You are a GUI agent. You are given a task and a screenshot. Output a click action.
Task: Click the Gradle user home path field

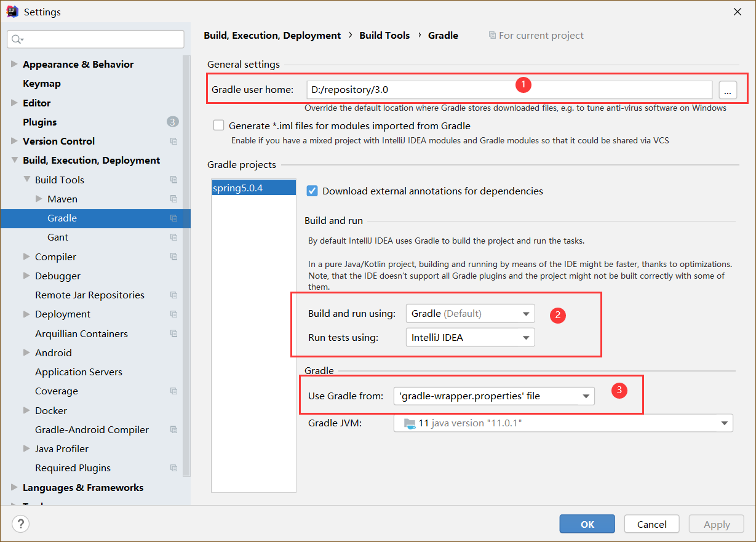click(x=509, y=90)
